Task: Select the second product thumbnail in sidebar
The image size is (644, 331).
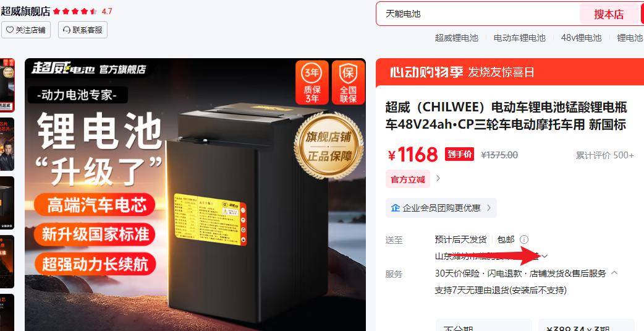Action: coord(7,144)
